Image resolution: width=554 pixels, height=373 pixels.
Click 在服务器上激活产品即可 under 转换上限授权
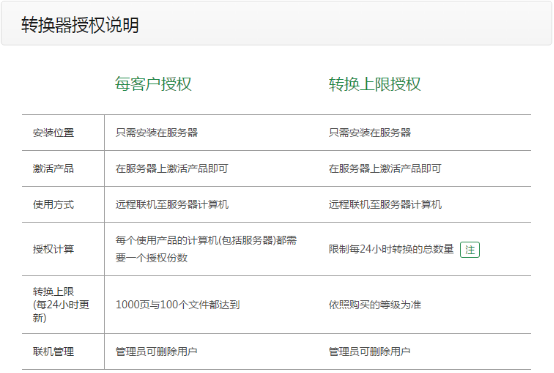click(385, 168)
